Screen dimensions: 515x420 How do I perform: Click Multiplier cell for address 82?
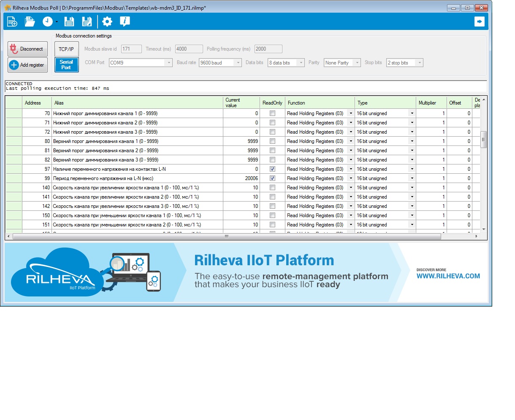pos(431,160)
